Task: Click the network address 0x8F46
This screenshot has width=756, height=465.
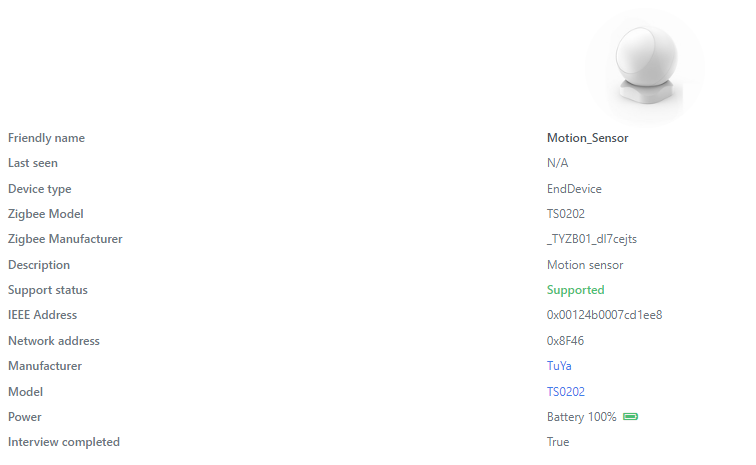Action: point(566,341)
